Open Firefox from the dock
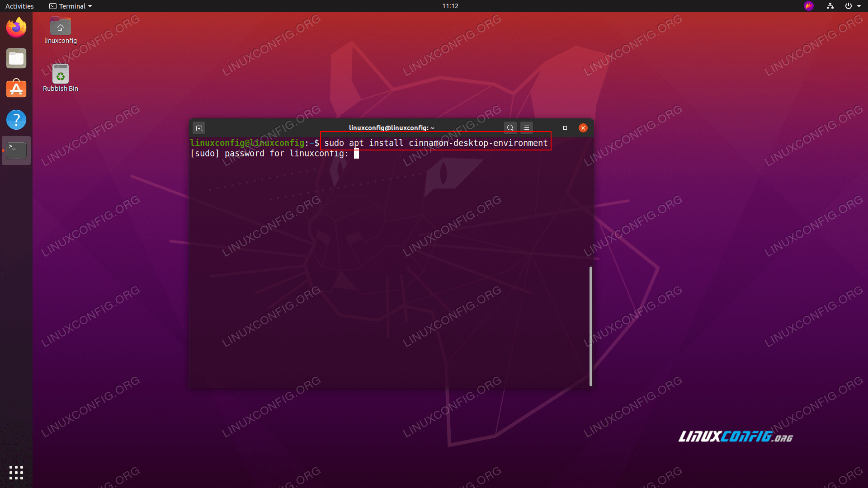Image resolution: width=868 pixels, height=488 pixels. pos(16,28)
